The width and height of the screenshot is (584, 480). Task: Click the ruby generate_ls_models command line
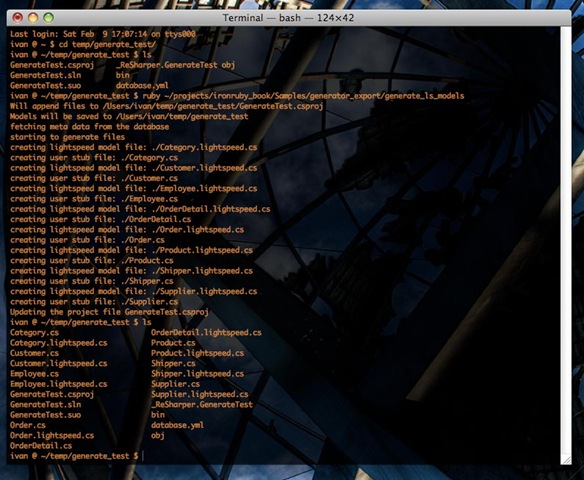tap(237, 96)
